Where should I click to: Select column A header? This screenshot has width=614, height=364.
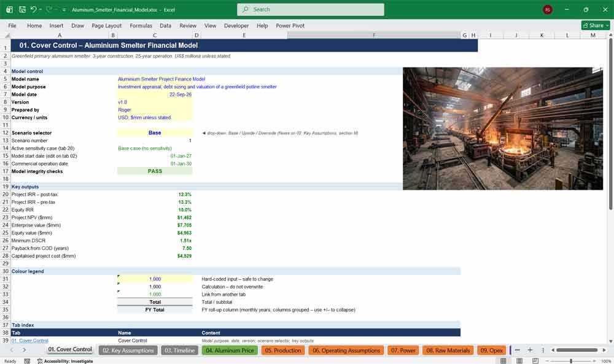[60, 35]
